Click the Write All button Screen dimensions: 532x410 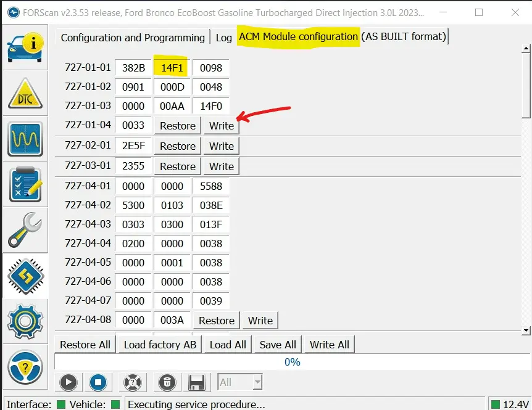click(x=329, y=345)
